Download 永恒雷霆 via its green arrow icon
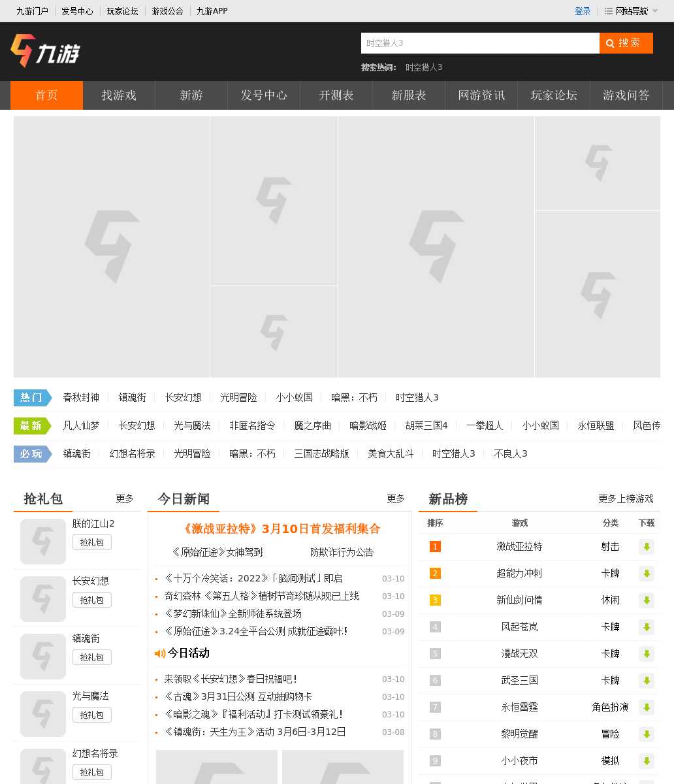Image resolution: width=674 pixels, height=784 pixels. click(x=647, y=708)
